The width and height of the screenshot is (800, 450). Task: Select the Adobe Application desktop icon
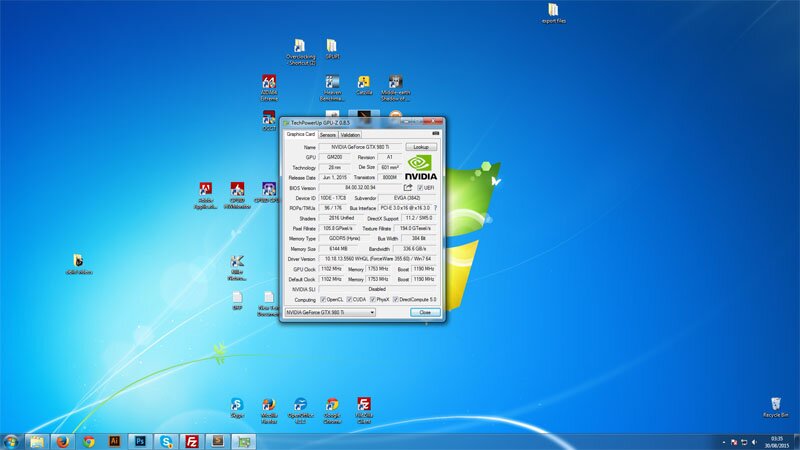pyautogui.click(x=206, y=196)
